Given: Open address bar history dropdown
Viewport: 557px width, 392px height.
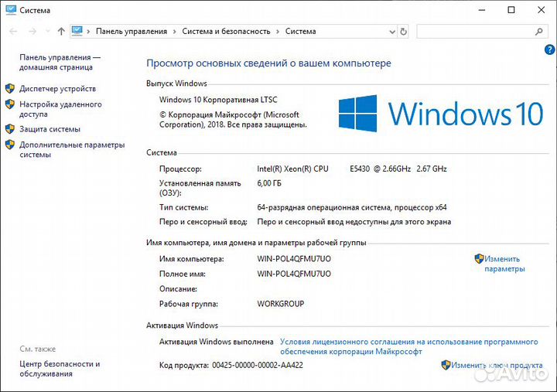Looking at the screenshot, I should click(x=392, y=32).
